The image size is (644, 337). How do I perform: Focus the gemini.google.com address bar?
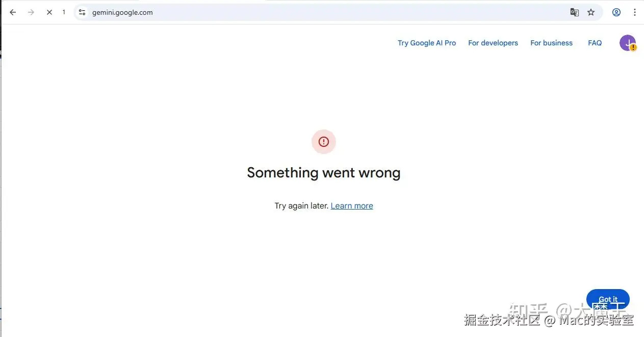point(326,12)
